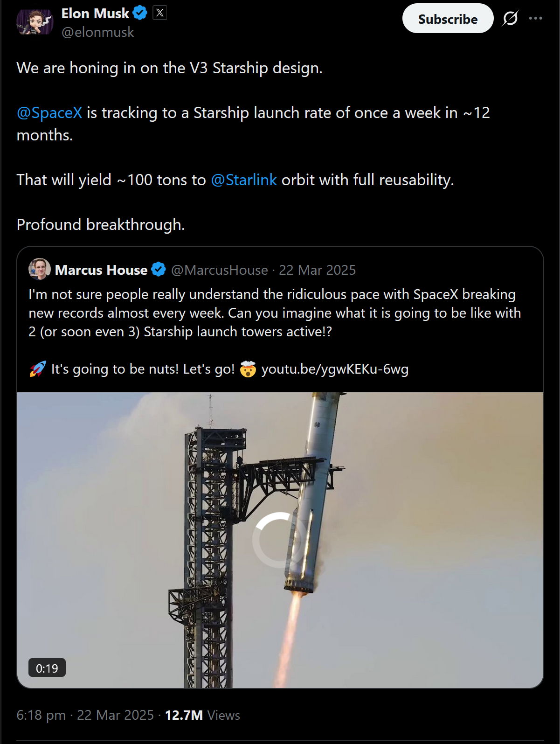Click the blue verified badge beside Elon Musk
560x744 pixels.
pos(140,13)
